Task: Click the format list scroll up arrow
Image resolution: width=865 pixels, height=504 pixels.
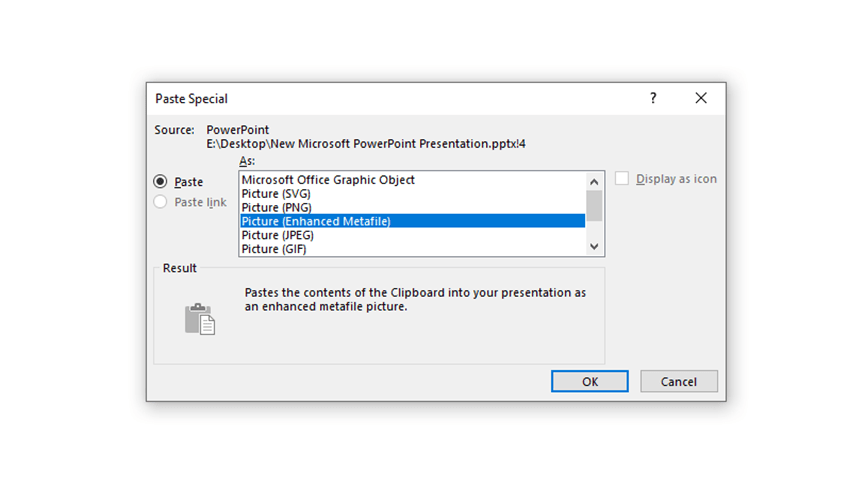Action: pos(594,181)
